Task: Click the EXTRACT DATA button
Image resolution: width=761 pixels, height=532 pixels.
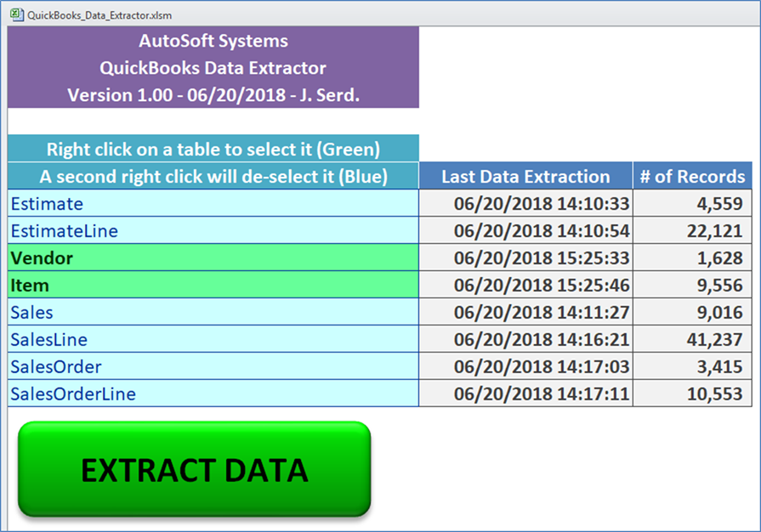Action: coord(195,469)
